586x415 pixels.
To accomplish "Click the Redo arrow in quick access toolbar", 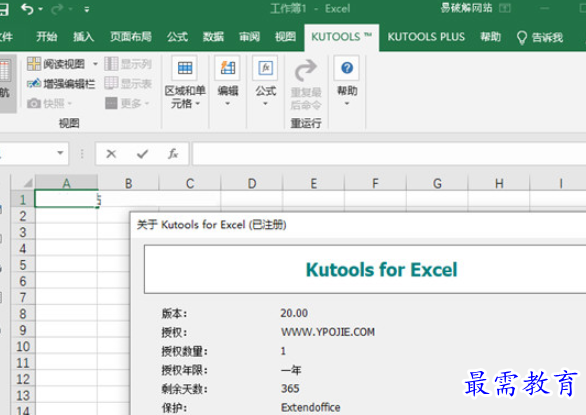I will pos(57,9).
